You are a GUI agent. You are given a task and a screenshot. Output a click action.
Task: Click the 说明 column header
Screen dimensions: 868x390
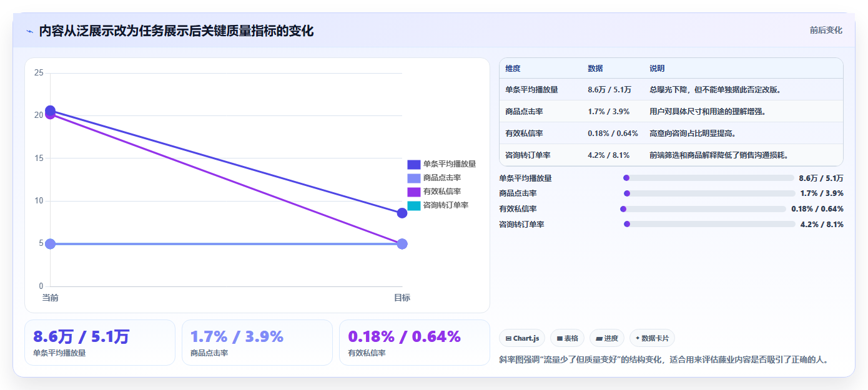657,69
